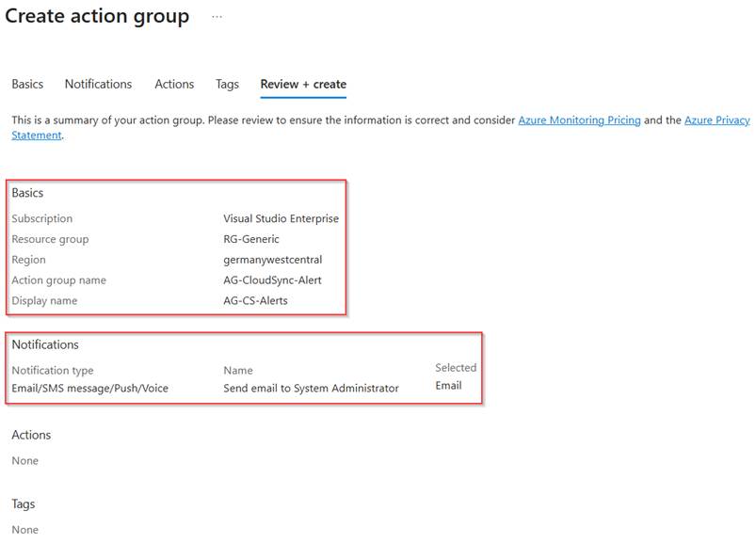This screenshot has height=543, width=756.
Task: Switch to the Basics tab
Action: 27,84
